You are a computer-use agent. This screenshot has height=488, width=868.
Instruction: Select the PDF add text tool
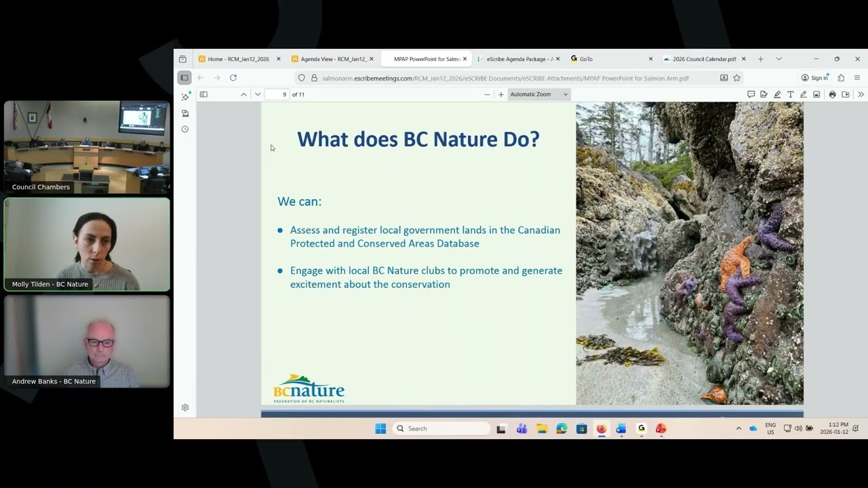(x=791, y=94)
